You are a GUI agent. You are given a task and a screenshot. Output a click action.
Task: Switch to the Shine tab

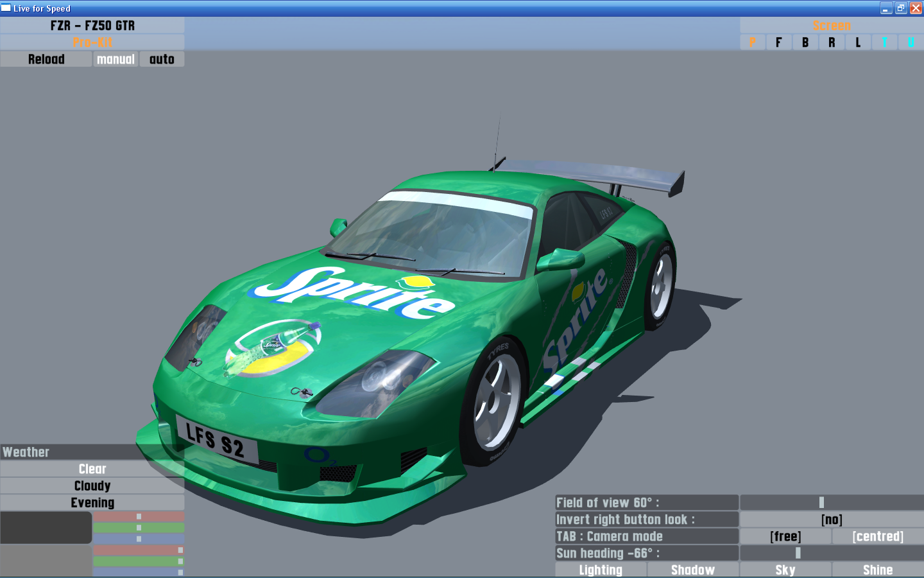pos(878,570)
